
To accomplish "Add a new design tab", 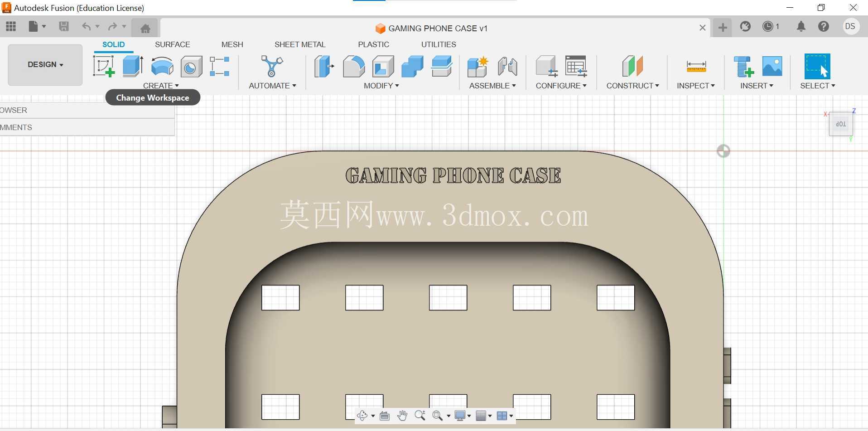I will (x=723, y=28).
